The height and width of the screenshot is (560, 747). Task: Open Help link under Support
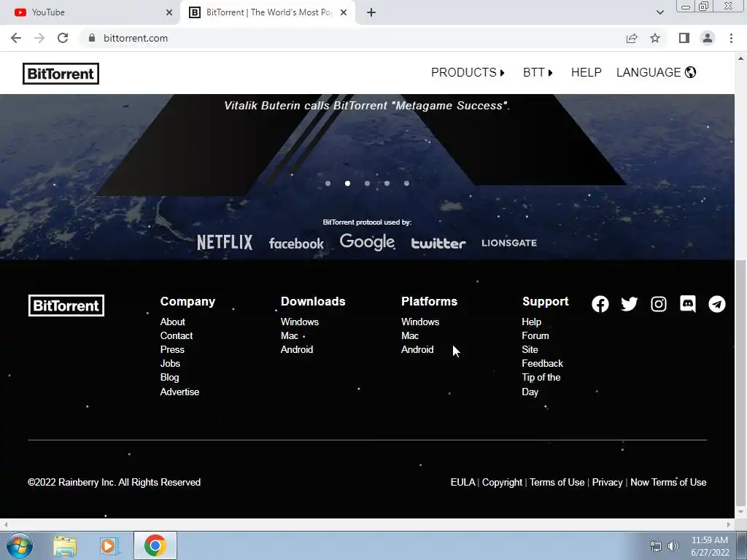click(531, 322)
